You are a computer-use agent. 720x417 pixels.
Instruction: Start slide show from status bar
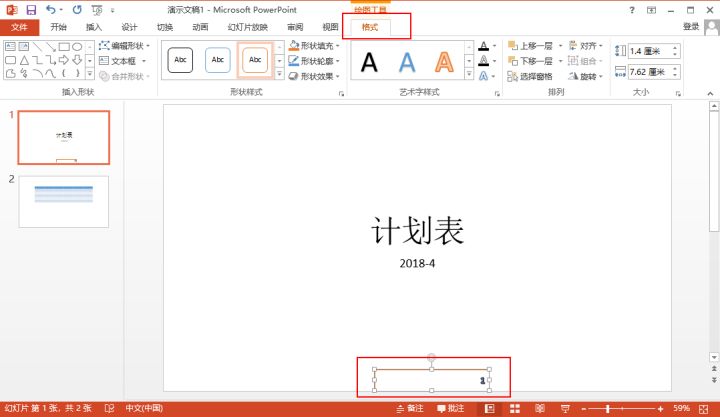pyautogui.click(x=565, y=408)
